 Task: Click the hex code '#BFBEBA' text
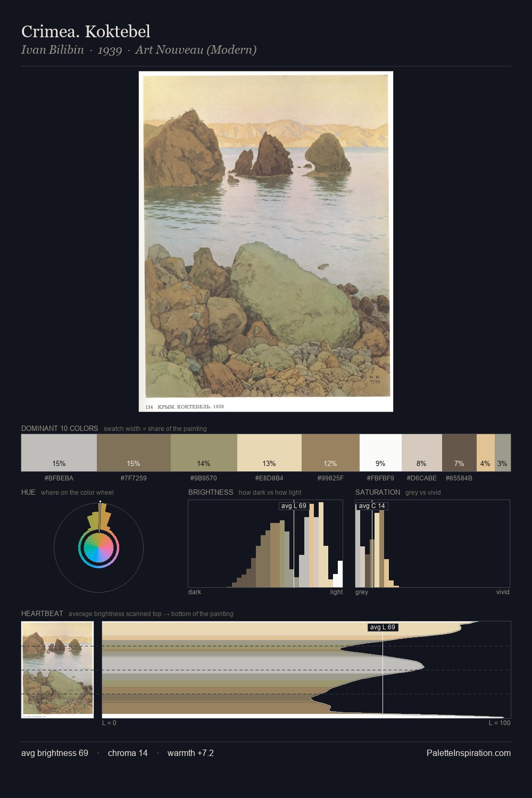click(59, 478)
